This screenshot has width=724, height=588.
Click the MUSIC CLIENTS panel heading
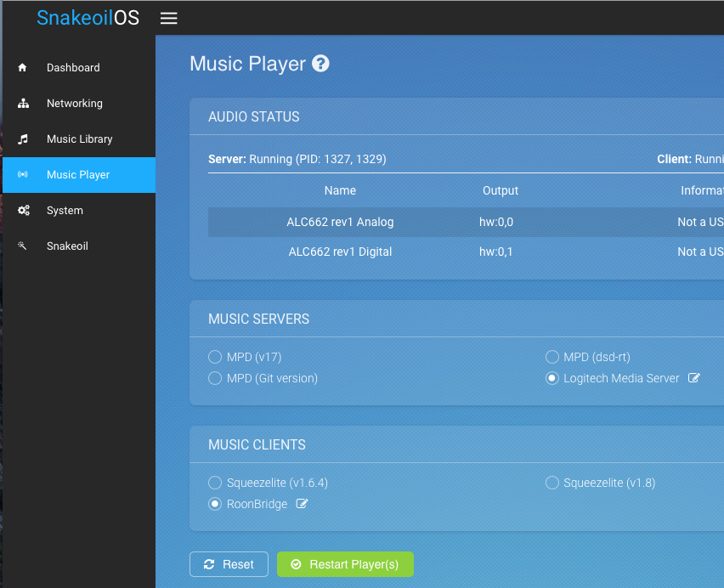click(x=257, y=445)
